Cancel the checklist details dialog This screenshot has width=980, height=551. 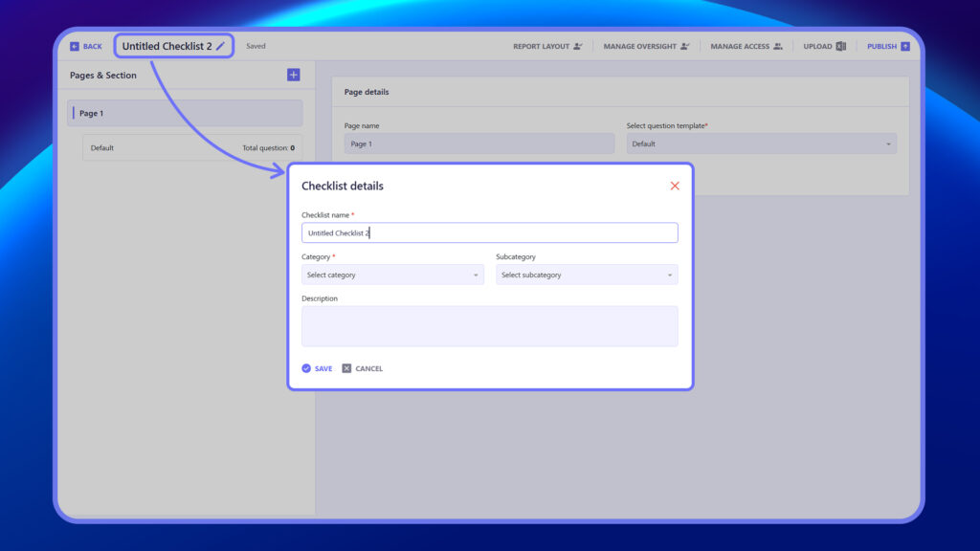363,368
